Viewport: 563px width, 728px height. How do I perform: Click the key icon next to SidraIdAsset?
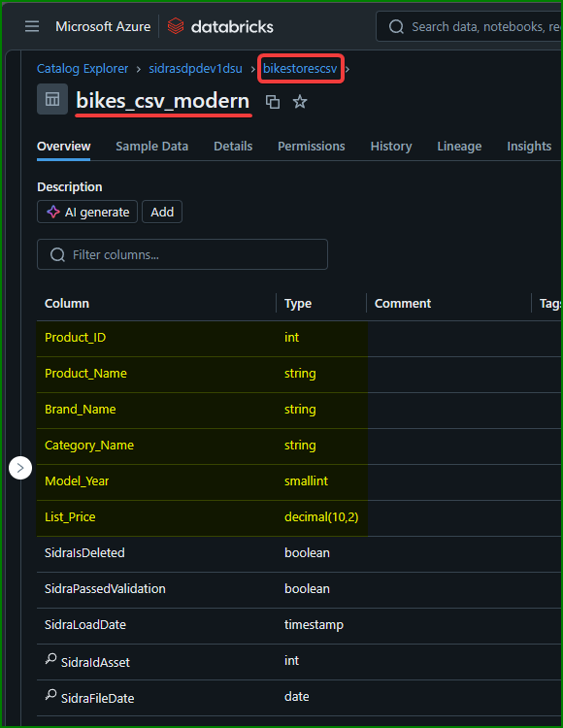(50, 659)
